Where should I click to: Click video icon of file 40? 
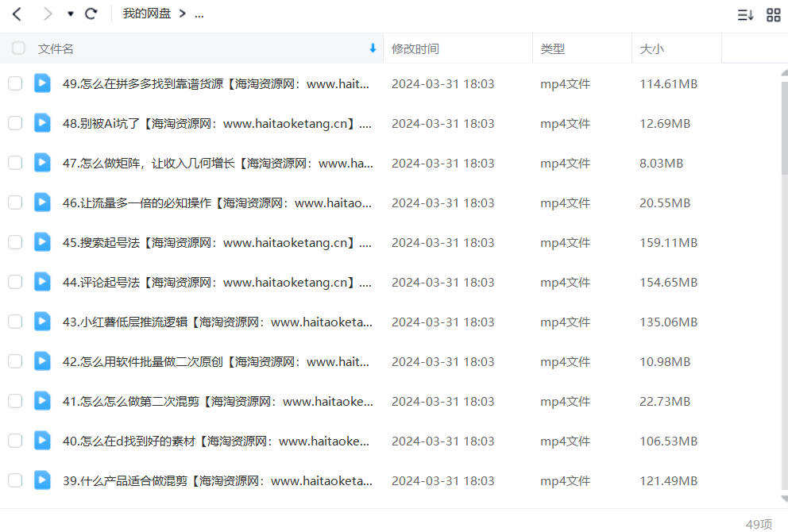(x=42, y=440)
